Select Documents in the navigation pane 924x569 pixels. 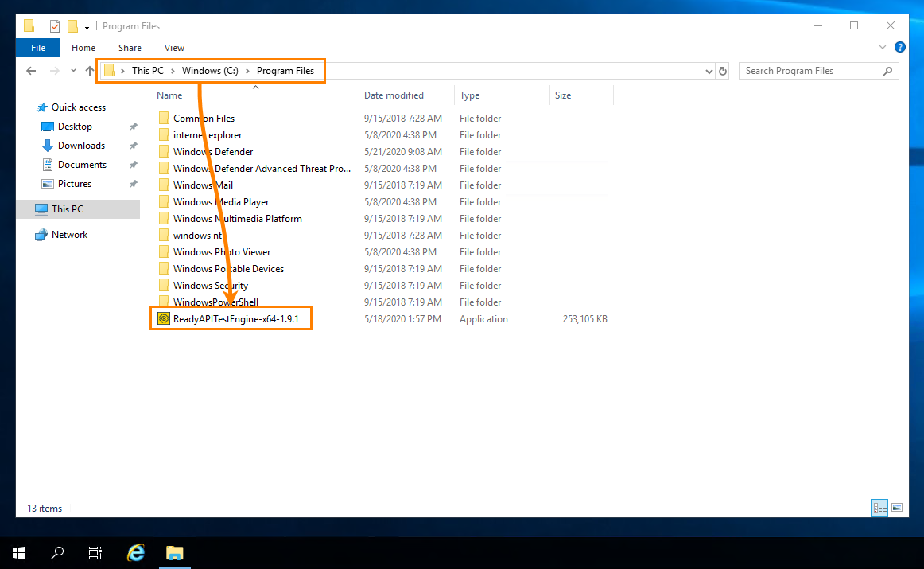pos(82,165)
